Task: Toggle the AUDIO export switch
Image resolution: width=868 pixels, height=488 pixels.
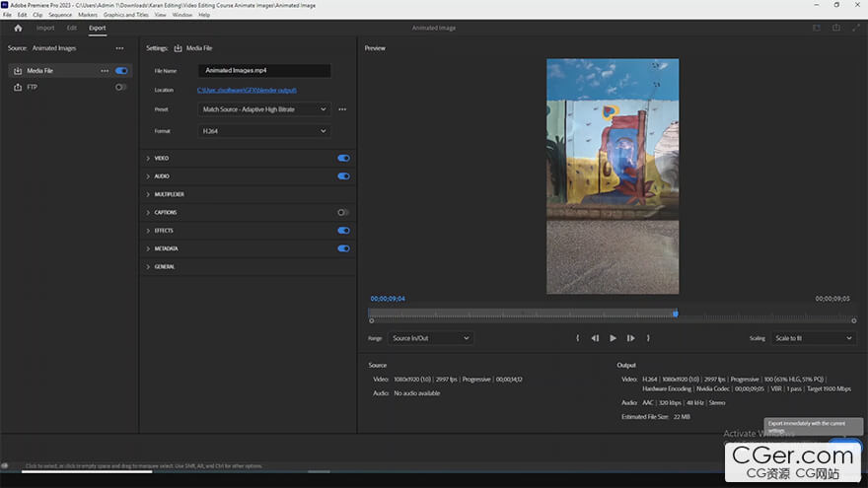Action: coord(344,176)
